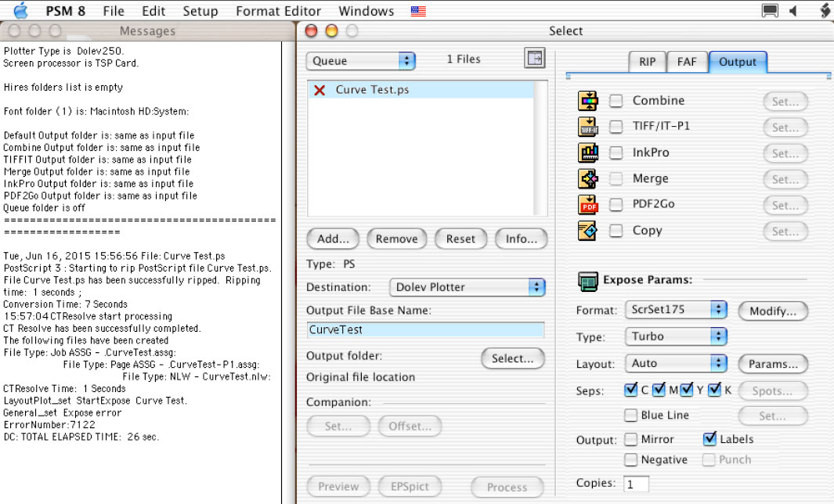The height and width of the screenshot is (504, 834).
Task: Click the Merge output icon
Action: point(588,178)
